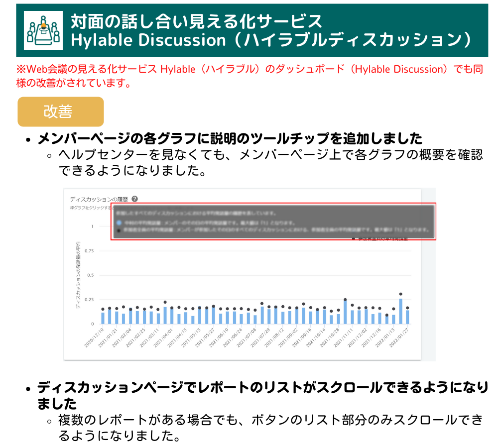Click the Hylable Discussion meeting logo icon
This screenshot has width=498, height=448.
pyautogui.click(x=43, y=30)
